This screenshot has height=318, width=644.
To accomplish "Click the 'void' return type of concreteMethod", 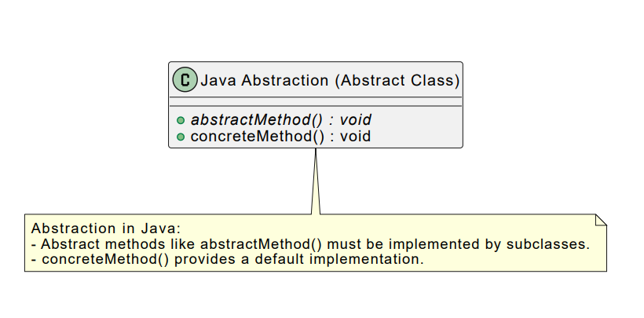I will (x=355, y=137).
